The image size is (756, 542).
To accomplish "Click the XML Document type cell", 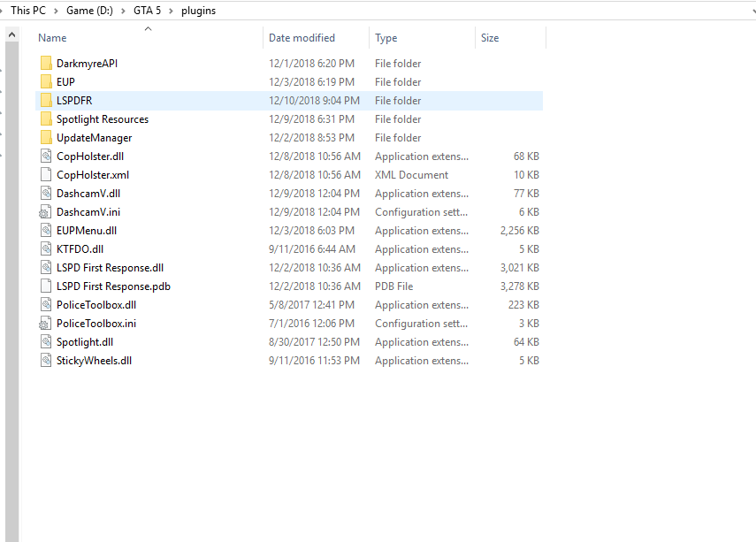I will [412, 174].
